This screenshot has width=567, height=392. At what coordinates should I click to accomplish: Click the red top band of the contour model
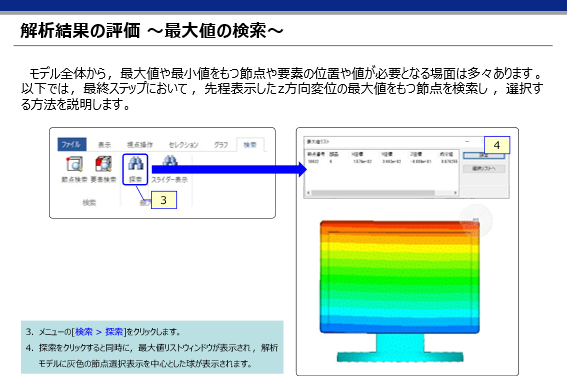coord(400,224)
